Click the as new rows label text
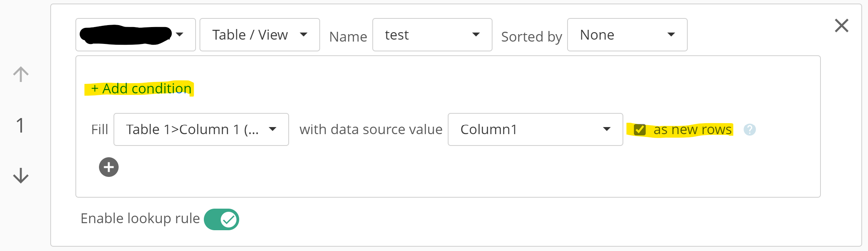Viewport: 868px width, 251px height. 692,129
